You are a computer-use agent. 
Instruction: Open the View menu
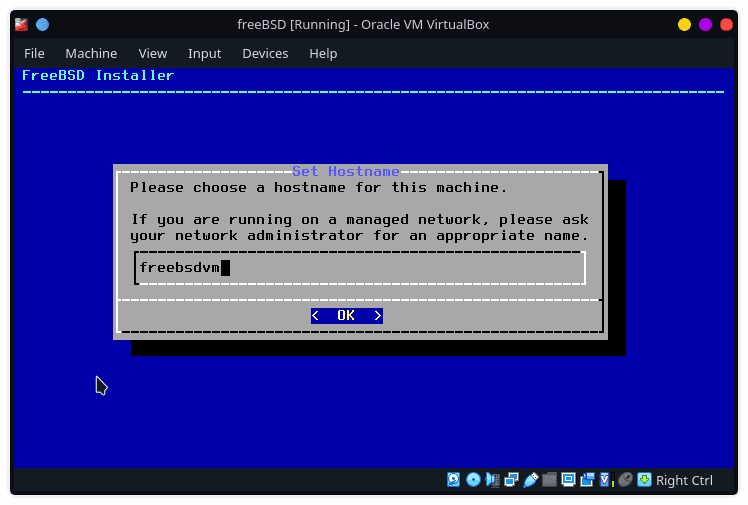pos(153,53)
